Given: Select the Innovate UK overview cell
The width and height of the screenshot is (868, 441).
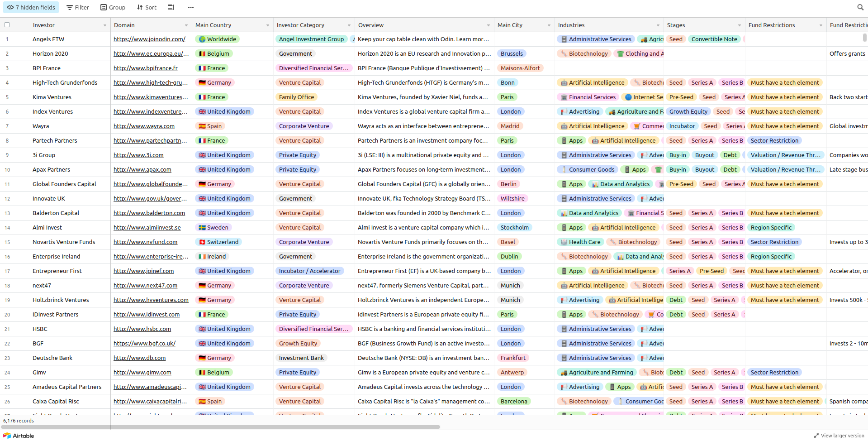Looking at the screenshot, I should 424,199.
